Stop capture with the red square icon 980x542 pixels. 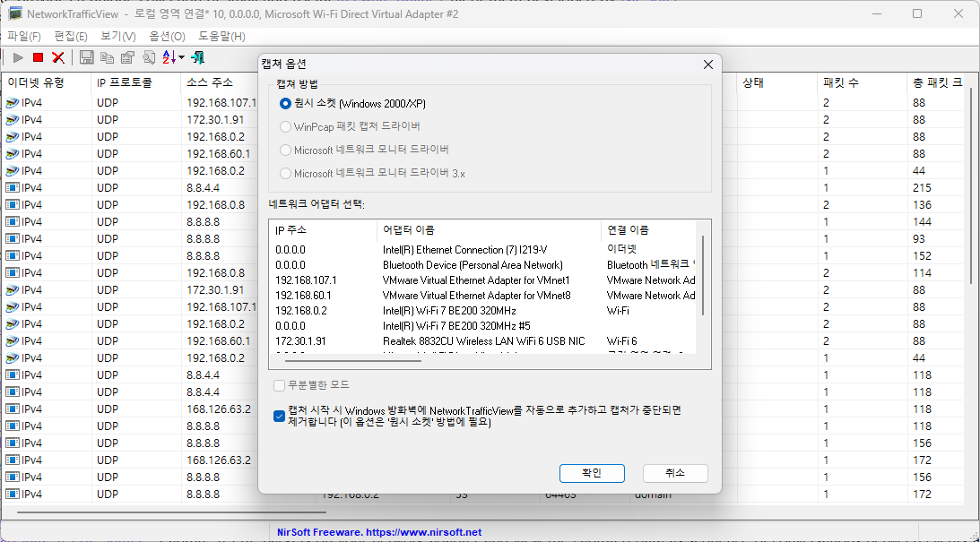tap(39, 57)
